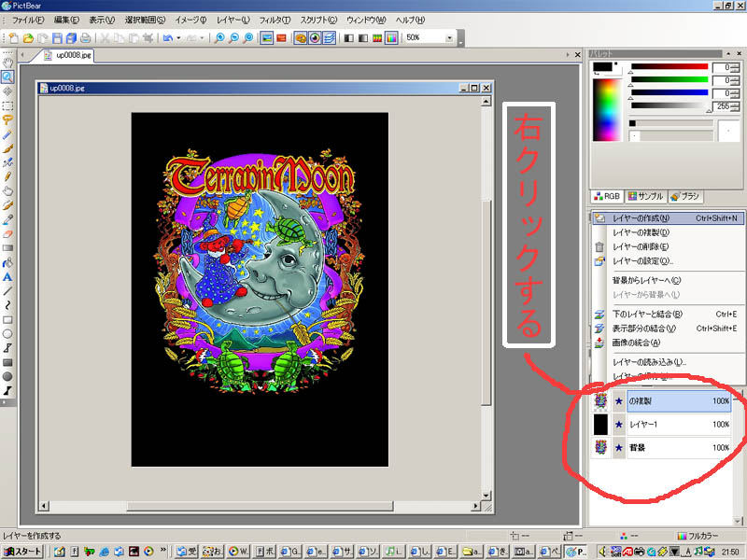Choose レイヤーの複製 from context menu
The width and height of the screenshot is (747, 560).
(668, 232)
